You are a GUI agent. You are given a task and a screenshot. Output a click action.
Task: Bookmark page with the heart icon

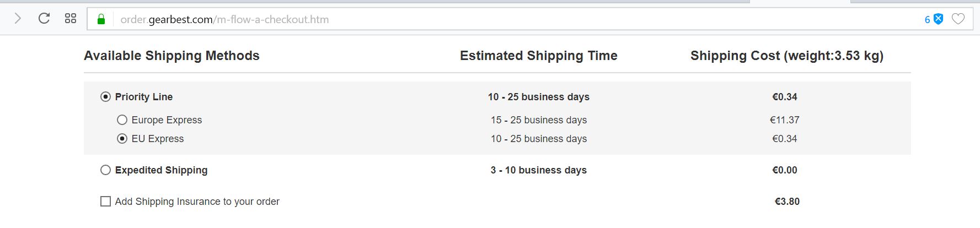pos(958,19)
